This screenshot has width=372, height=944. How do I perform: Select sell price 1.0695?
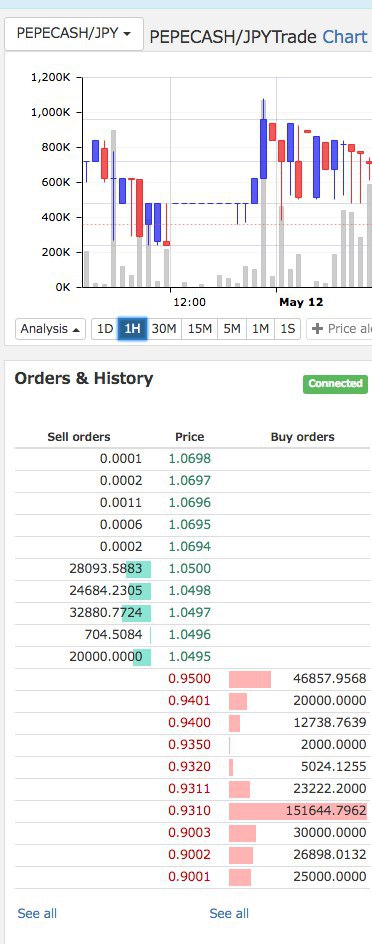[190, 524]
